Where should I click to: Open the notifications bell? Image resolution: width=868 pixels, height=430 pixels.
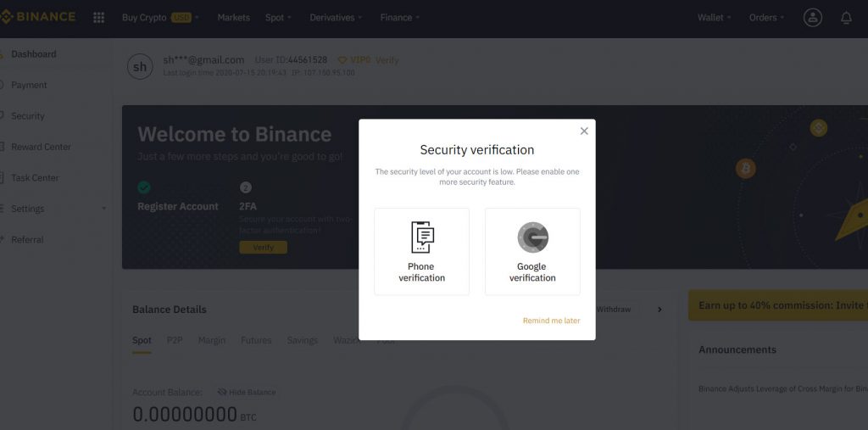coord(846,18)
